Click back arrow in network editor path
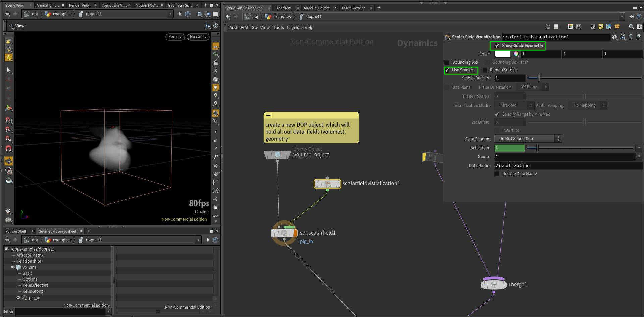The image size is (644, 317). pyautogui.click(x=228, y=16)
